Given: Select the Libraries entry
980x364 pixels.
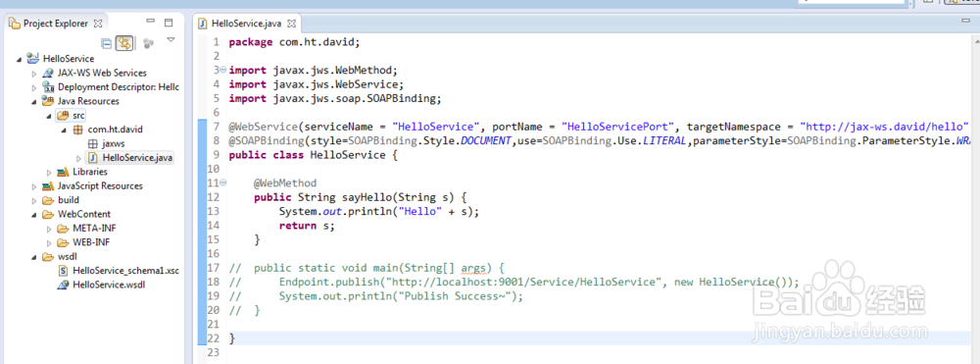Looking at the screenshot, I should 90,172.
